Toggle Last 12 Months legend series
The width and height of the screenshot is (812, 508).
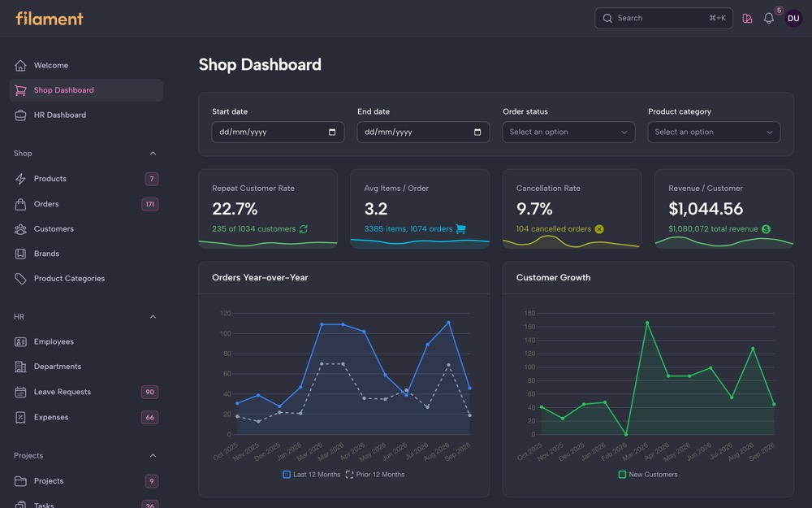[312, 475]
